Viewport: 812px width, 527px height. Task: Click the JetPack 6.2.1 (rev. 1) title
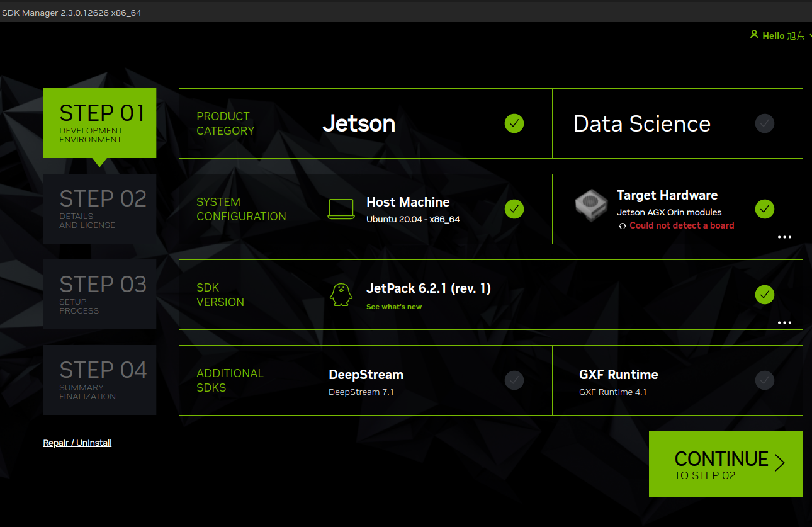pyautogui.click(x=429, y=288)
